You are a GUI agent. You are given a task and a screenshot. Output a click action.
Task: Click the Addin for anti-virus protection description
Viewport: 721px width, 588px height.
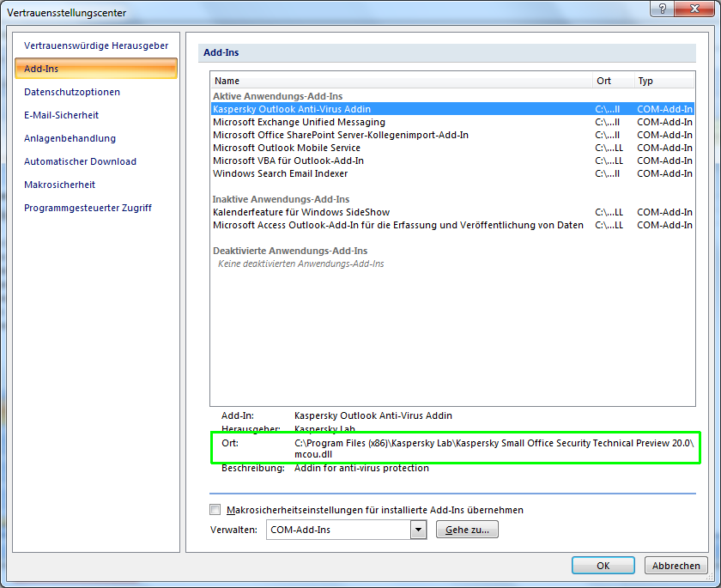click(361, 468)
